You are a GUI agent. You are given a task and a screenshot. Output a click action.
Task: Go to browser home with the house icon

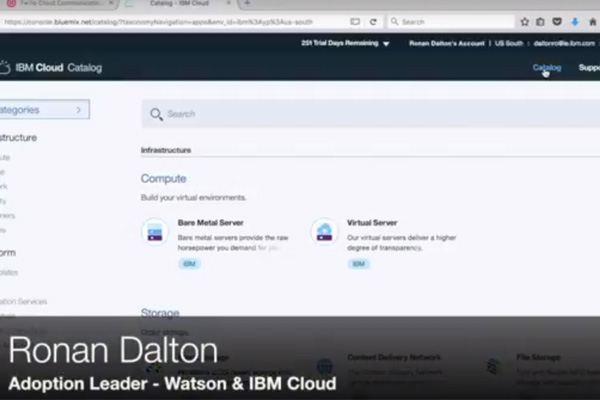tap(593, 22)
